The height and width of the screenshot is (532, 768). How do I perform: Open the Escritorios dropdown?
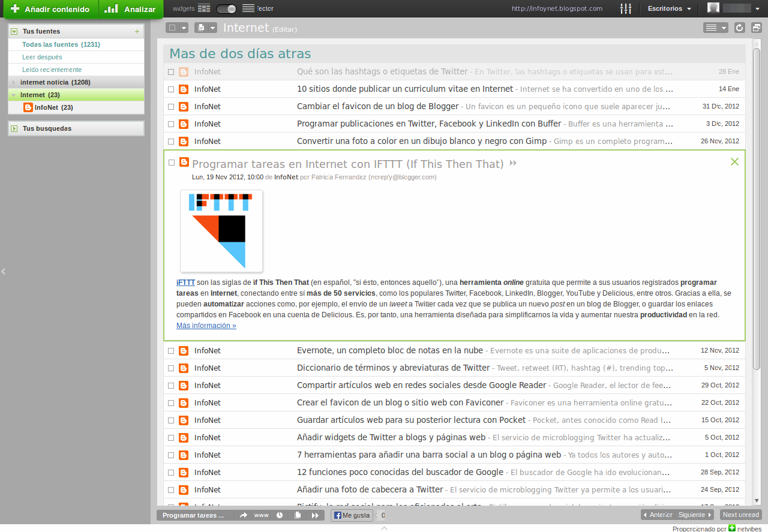pyautogui.click(x=670, y=9)
